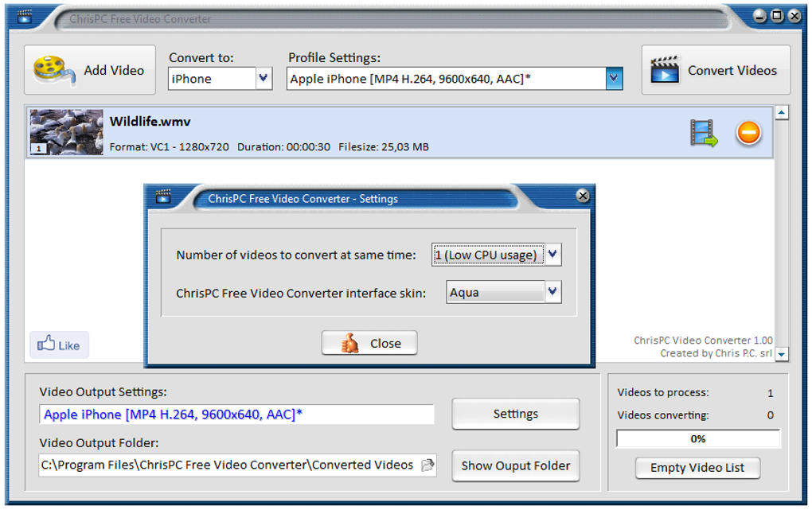Click the Video Output Folder path field
The height and width of the screenshot is (510, 812).
pos(237,465)
